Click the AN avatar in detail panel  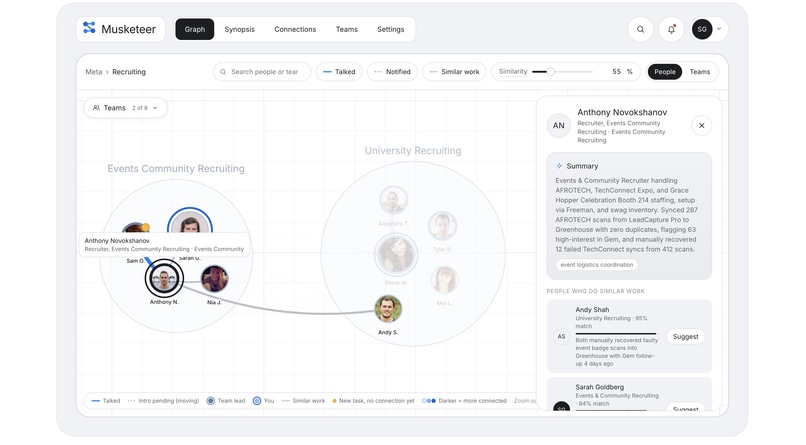click(x=559, y=125)
